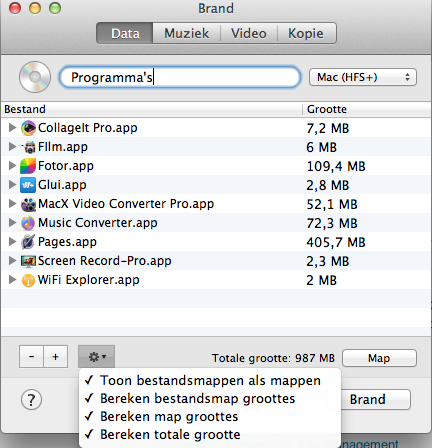Click the green zoom window button
Image resolution: width=432 pixels, height=448 pixels.
click(x=55, y=8)
